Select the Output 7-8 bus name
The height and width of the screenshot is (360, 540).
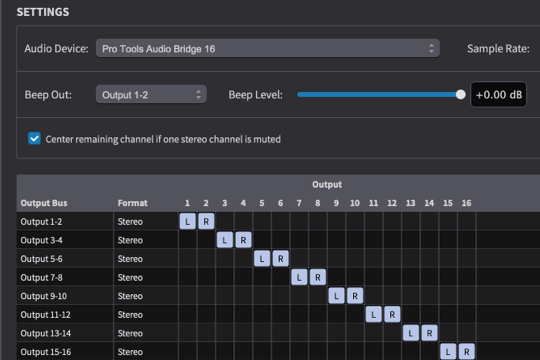(x=41, y=277)
